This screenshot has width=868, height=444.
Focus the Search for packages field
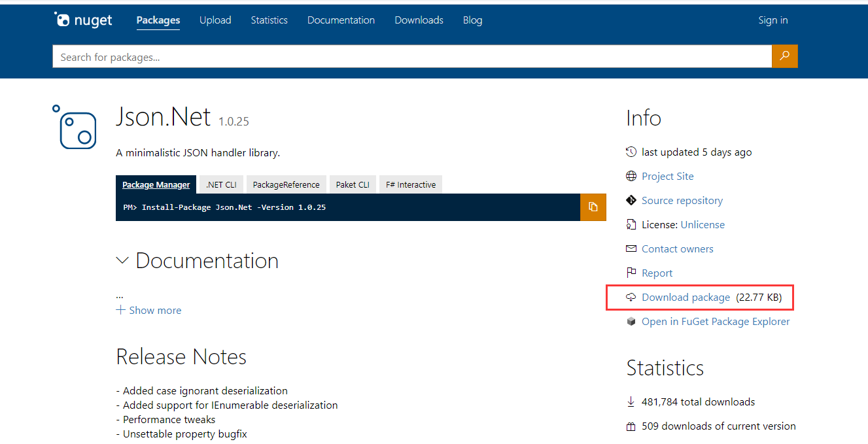click(x=412, y=57)
